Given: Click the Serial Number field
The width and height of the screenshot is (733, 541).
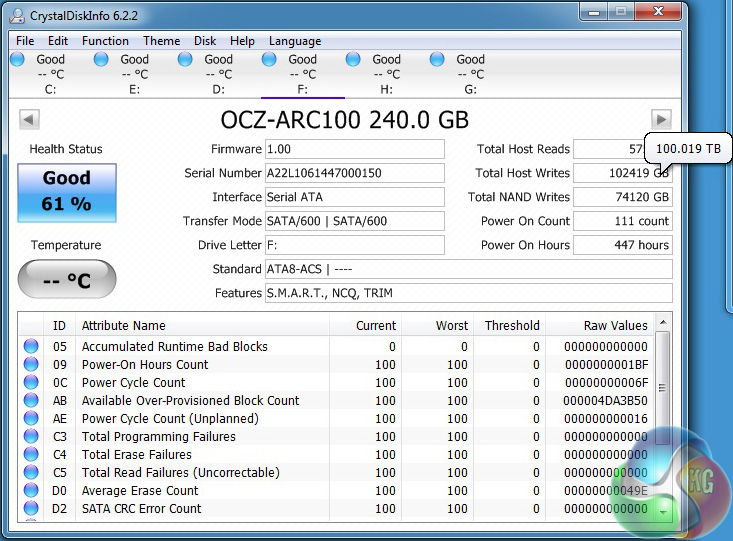Looking at the screenshot, I should click(354, 173).
